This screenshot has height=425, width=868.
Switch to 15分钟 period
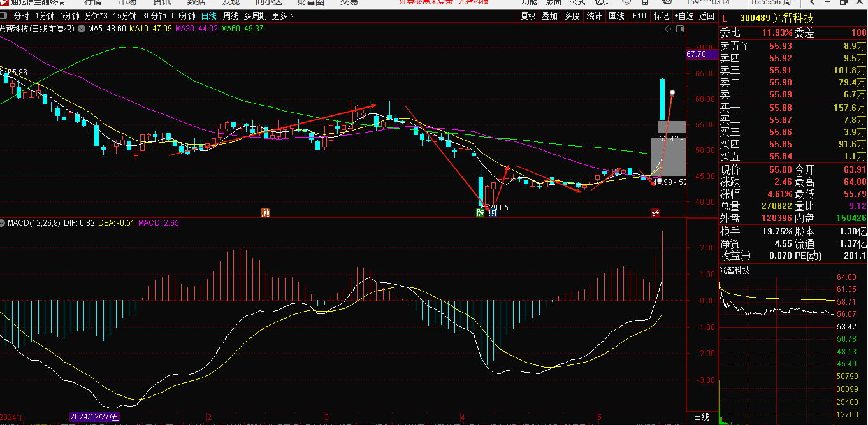125,16
